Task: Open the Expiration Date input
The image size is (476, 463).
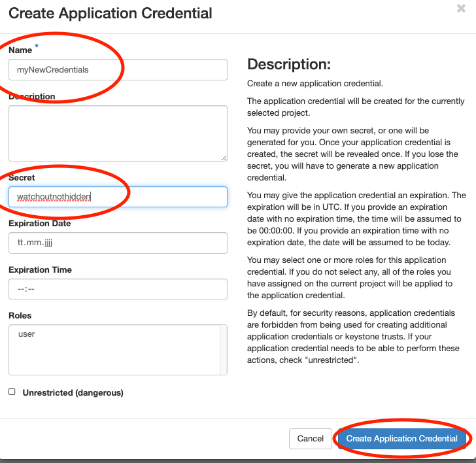Action: tap(118, 243)
